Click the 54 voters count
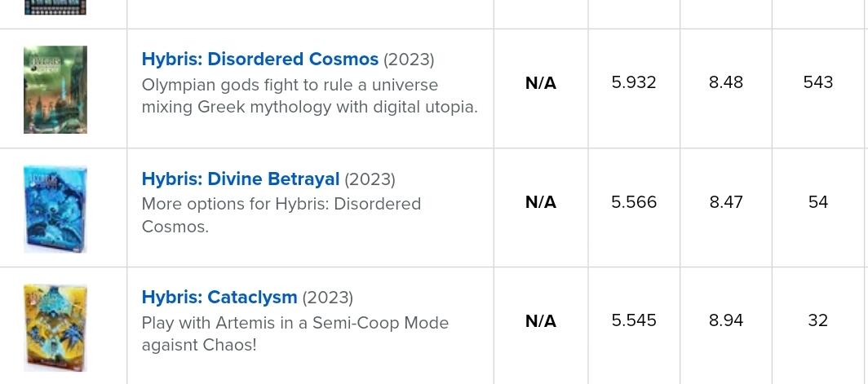 tap(817, 202)
